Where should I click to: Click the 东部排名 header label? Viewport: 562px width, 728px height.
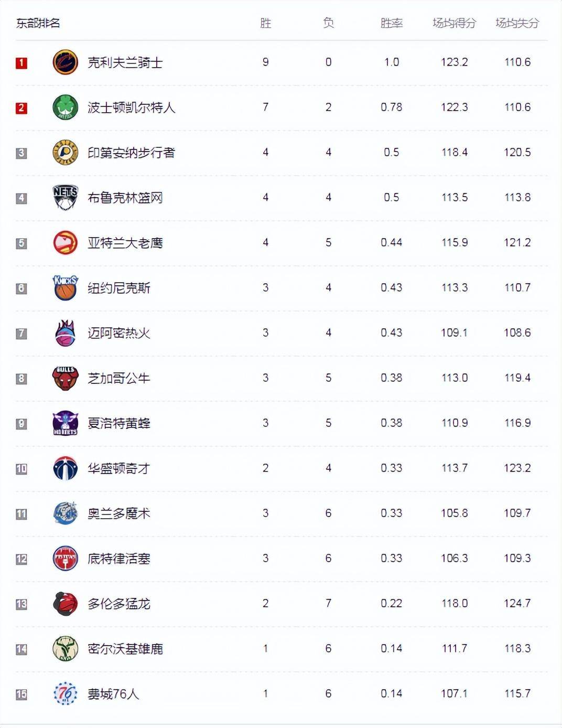click(38, 23)
